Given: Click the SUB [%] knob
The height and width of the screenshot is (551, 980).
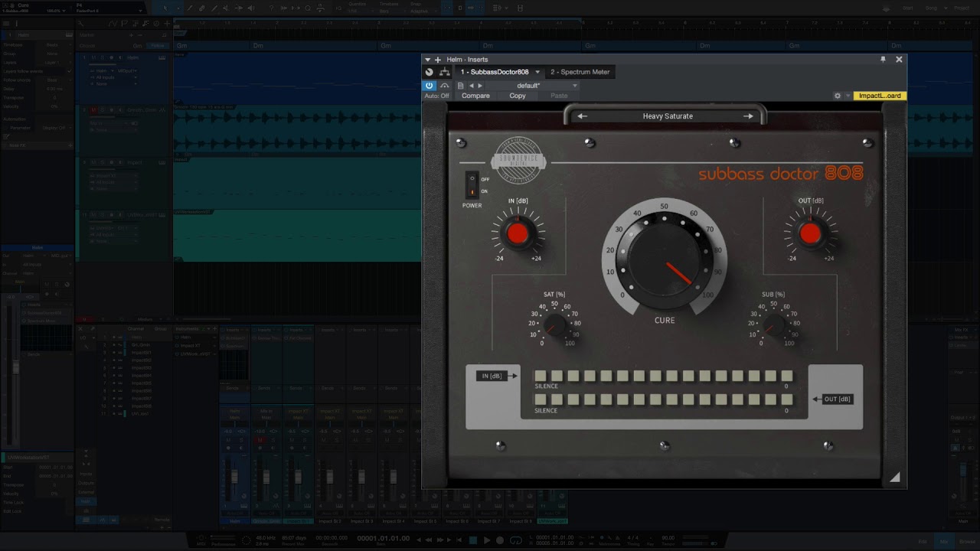Looking at the screenshot, I should coord(774,326).
